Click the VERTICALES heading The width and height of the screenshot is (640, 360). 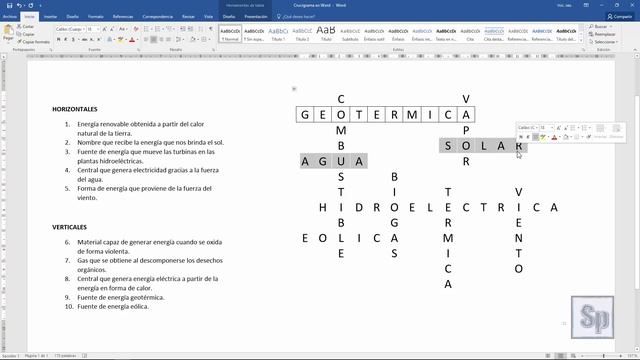point(69,227)
